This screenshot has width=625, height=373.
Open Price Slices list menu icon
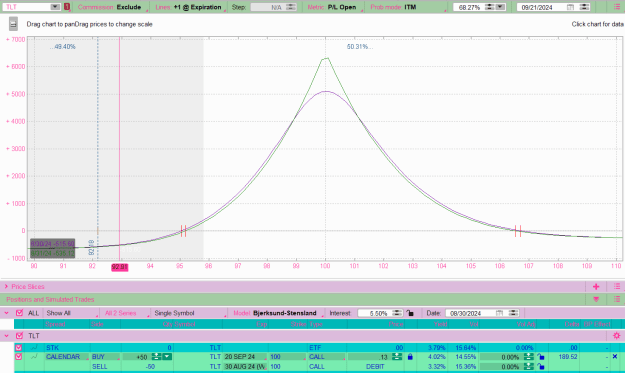617,287
